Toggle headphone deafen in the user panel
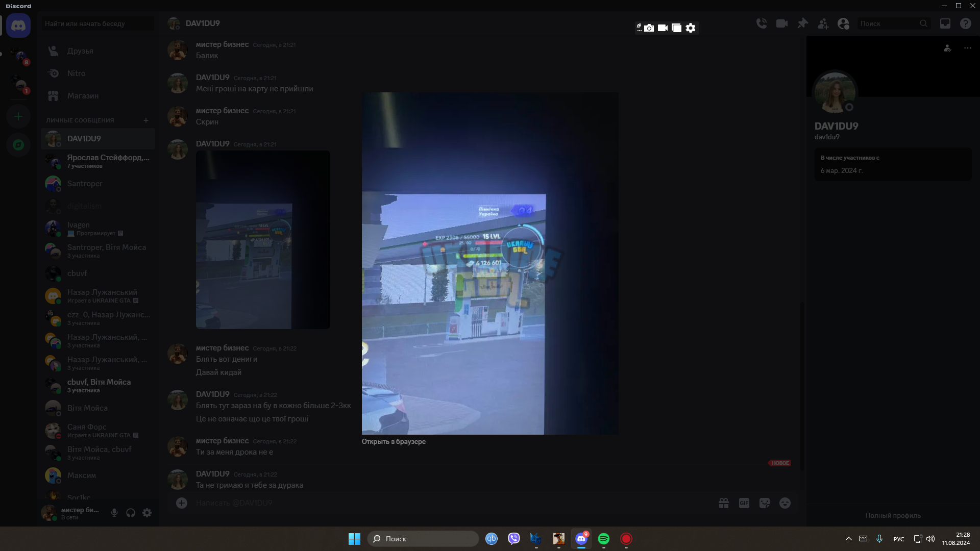This screenshot has width=980, height=551. (x=131, y=513)
